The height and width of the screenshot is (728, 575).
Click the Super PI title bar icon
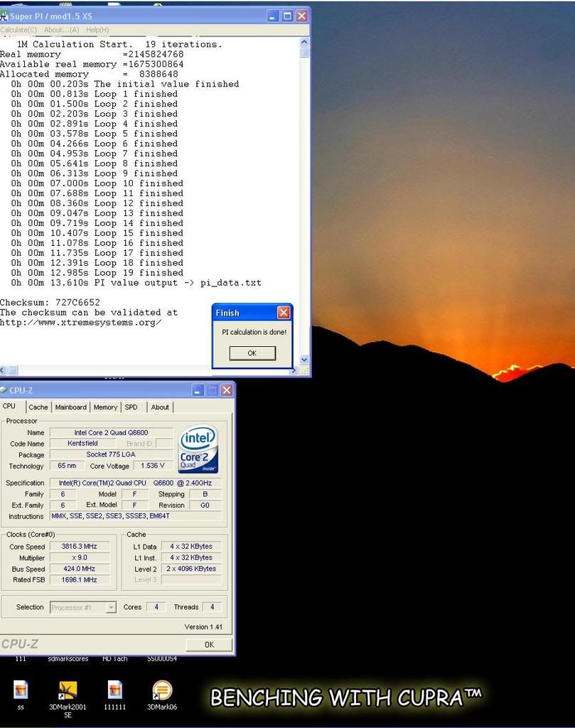click(x=4, y=16)
